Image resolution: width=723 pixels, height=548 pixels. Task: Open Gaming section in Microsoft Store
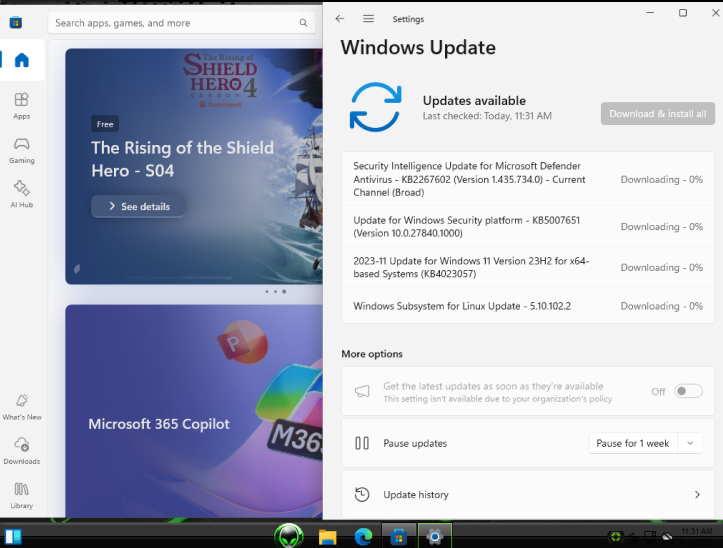coord(22,150)
